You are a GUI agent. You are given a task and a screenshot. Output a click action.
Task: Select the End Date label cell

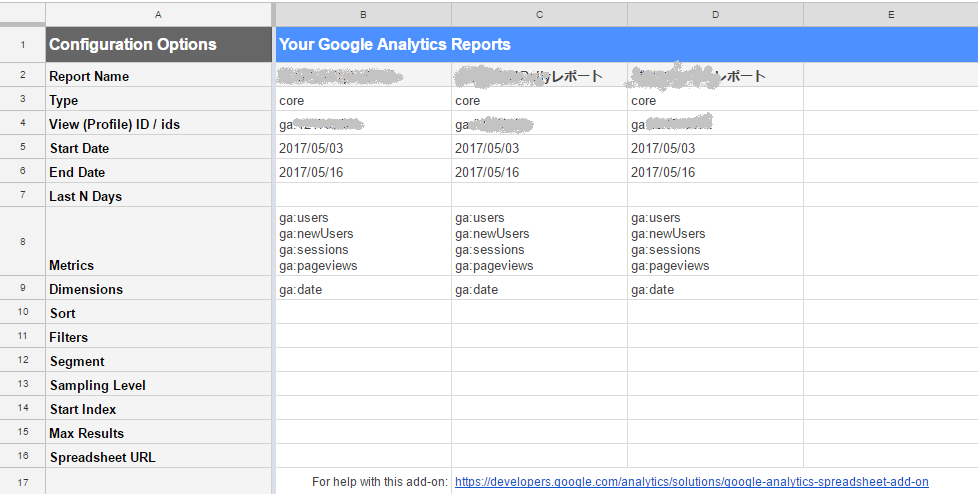pyautogui.click(x=158, y=172)
